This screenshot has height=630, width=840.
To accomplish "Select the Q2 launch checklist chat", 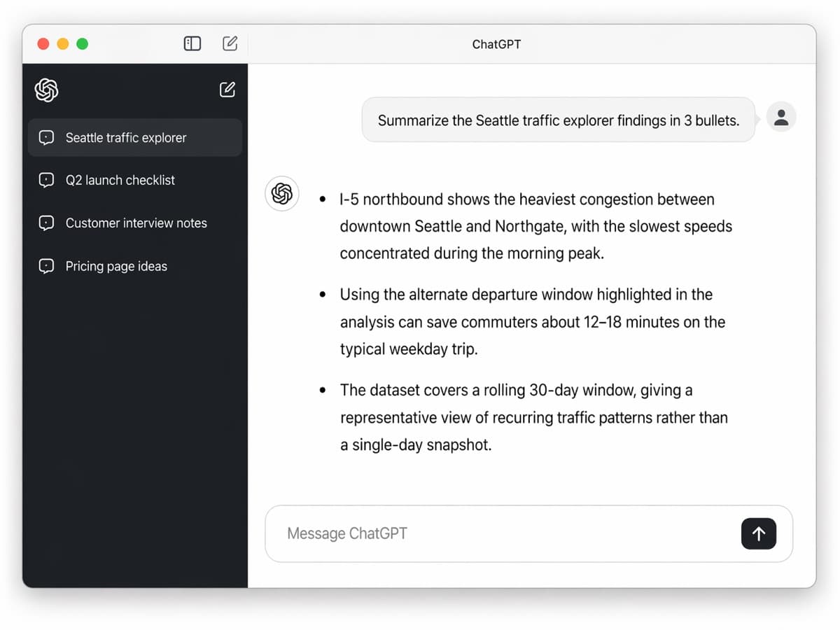I will tap(120, 180).
